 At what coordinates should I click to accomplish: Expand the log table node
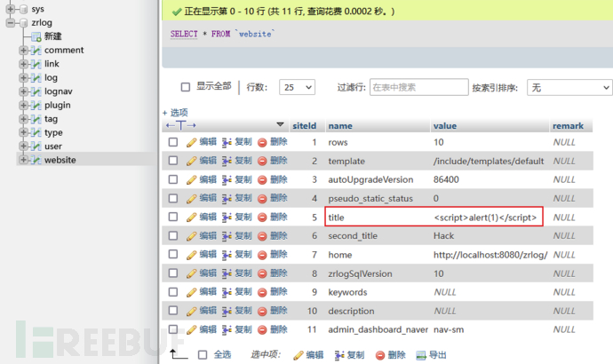23,78
